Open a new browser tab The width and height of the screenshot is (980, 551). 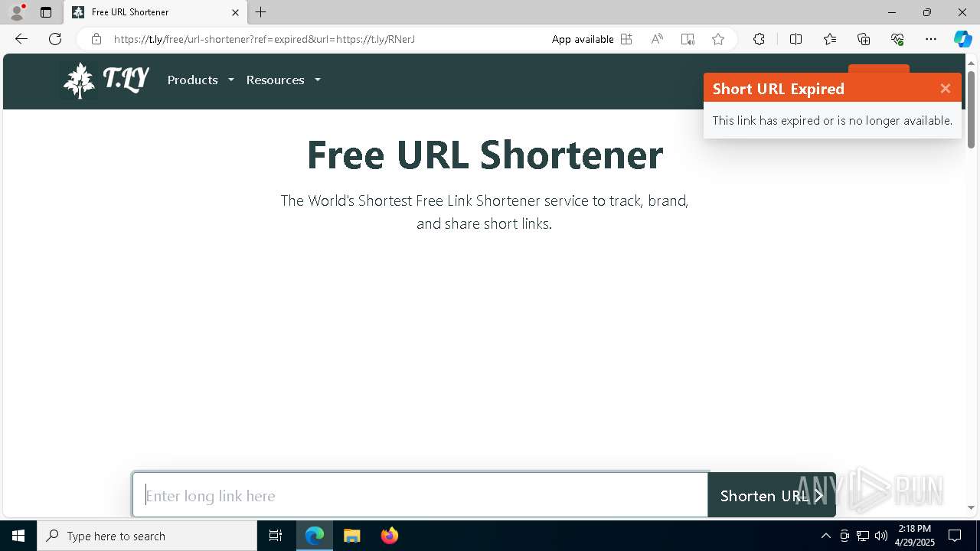pyautogui.click(x=261, y=12)
